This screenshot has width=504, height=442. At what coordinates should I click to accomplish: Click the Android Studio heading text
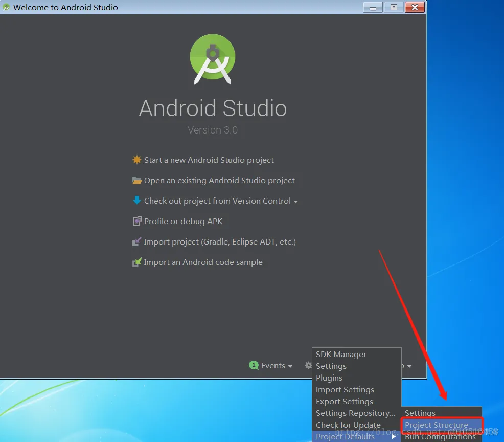(213, 108)
